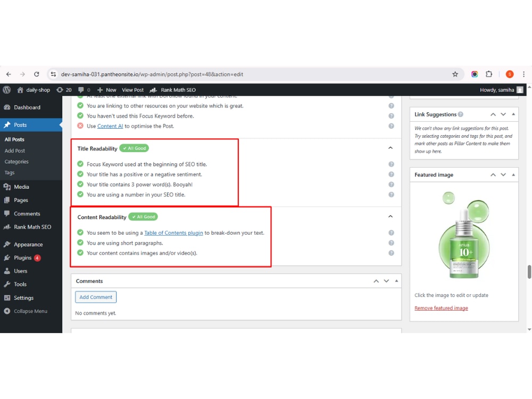The image size is (532, 399).
Task: Open help for images and videos check
Action: pyautogui.click(x=391, y=253)
